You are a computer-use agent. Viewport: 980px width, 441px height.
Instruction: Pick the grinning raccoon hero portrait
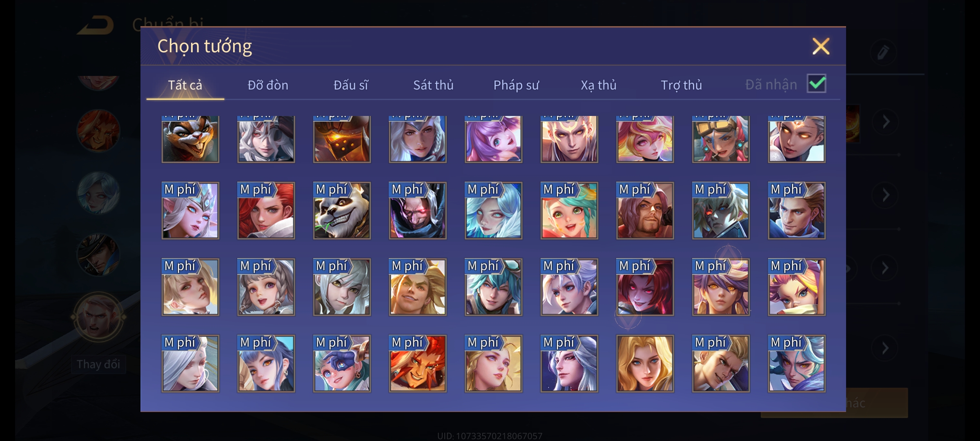(190, 139)
